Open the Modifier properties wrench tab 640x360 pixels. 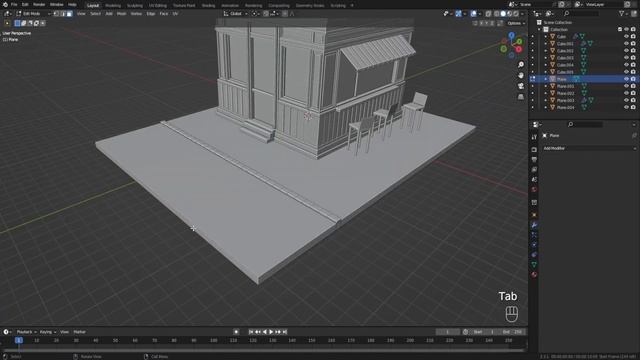pyautogui.click(x=534, y=225)
